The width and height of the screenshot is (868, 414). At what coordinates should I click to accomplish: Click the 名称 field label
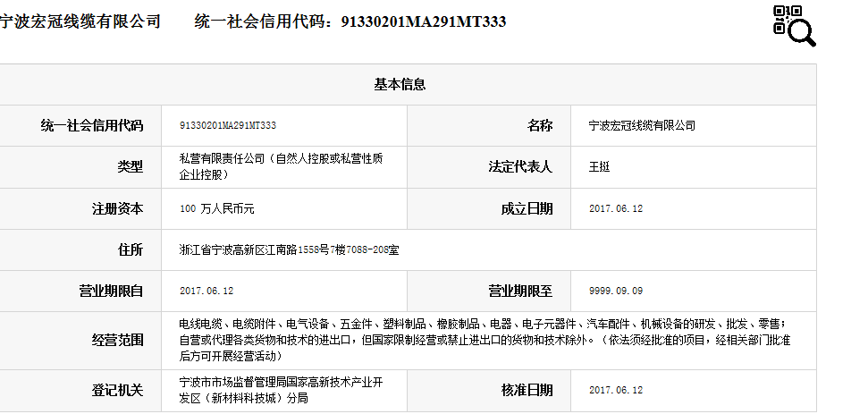(540, 126)
